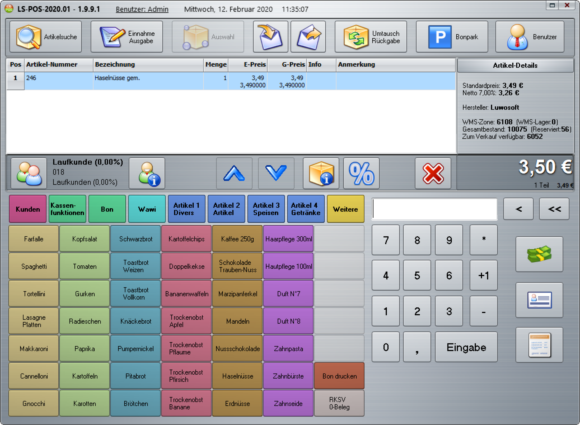Switch to the Kunden tab
The height and width of the screenshot is (425, 580).
coord(28,209)
